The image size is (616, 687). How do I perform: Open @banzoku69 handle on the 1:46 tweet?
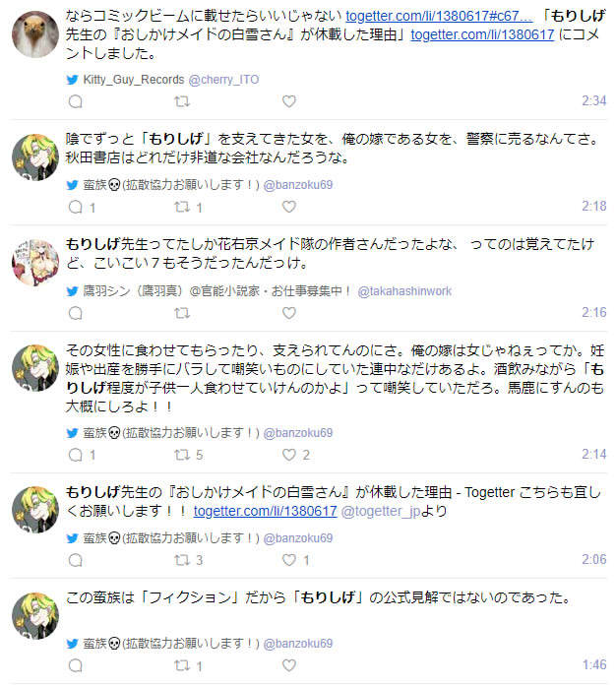(x=298, y=643)
